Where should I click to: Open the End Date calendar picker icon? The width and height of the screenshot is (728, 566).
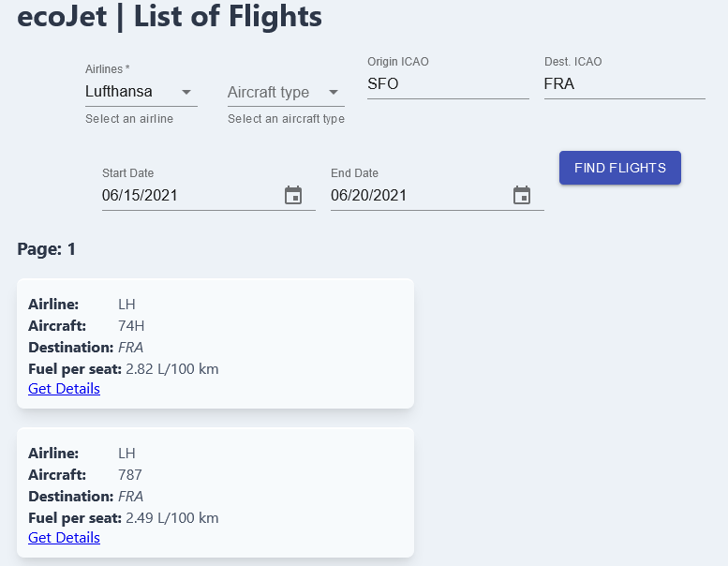(522, 196)
